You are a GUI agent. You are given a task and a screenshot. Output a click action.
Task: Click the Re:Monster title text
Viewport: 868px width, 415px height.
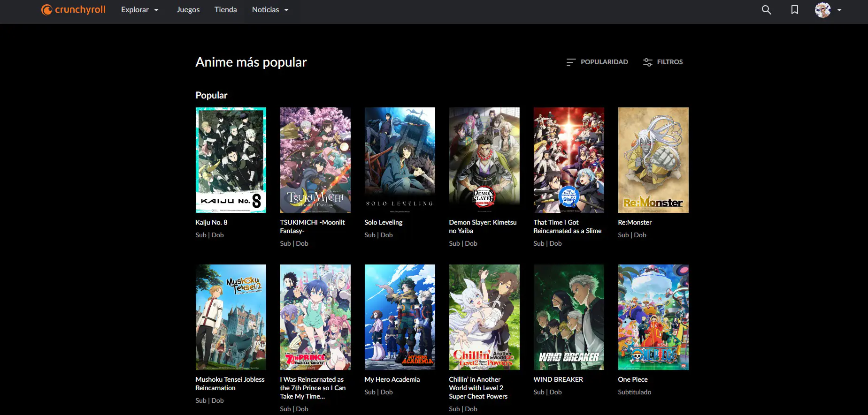[635, 222]
